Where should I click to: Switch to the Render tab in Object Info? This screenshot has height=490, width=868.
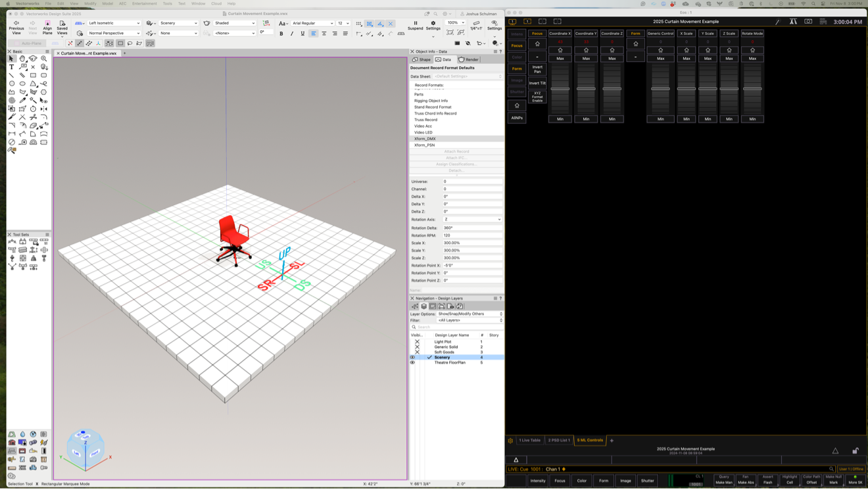(x=469, y=60)
